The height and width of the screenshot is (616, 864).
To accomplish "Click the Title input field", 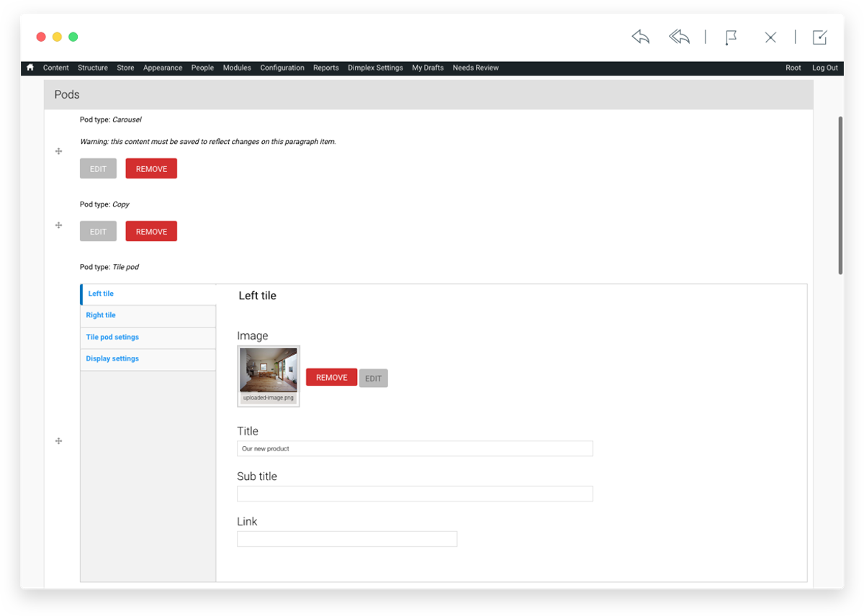I will click(x=415, y=448).
